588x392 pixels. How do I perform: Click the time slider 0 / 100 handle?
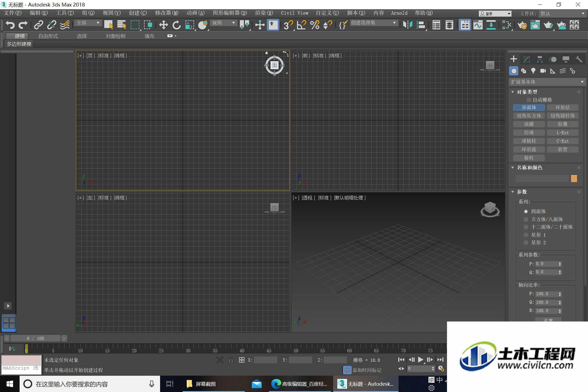pyautogui.click(x=35, y=338)
